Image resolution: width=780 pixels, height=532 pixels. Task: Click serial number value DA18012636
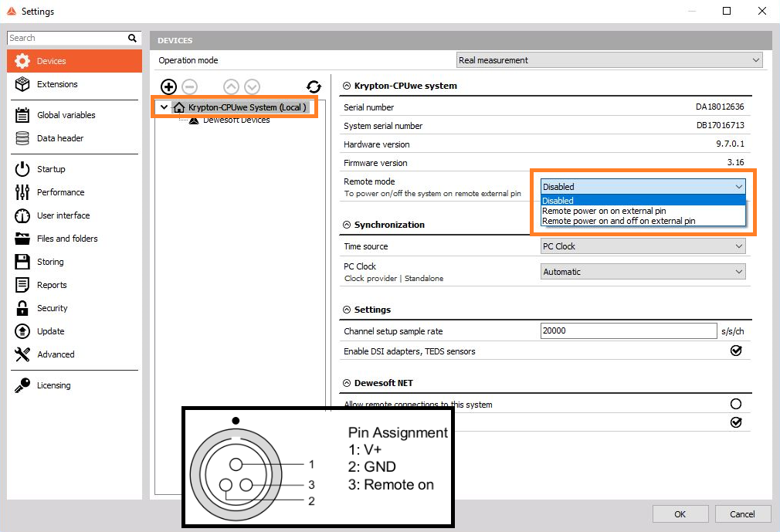click(720, 107)
